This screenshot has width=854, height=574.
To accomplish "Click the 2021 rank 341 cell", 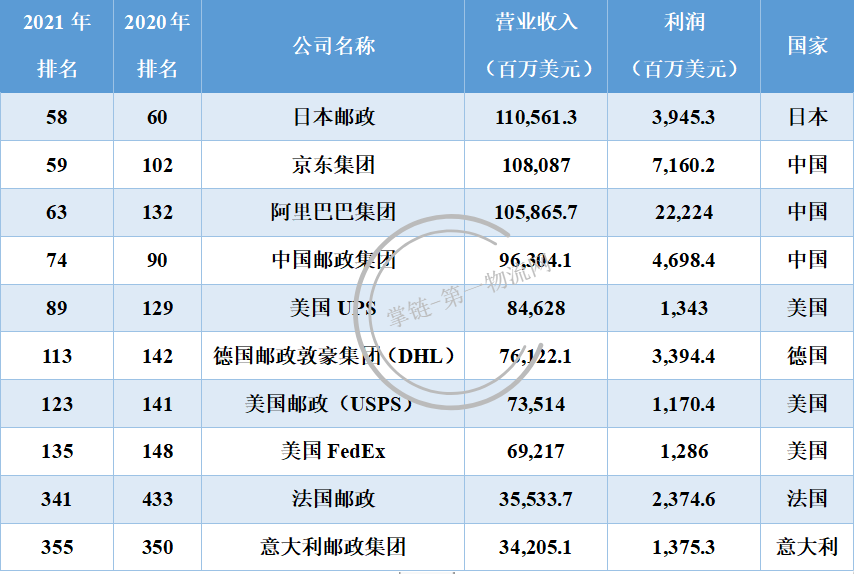I will point(57,499).
